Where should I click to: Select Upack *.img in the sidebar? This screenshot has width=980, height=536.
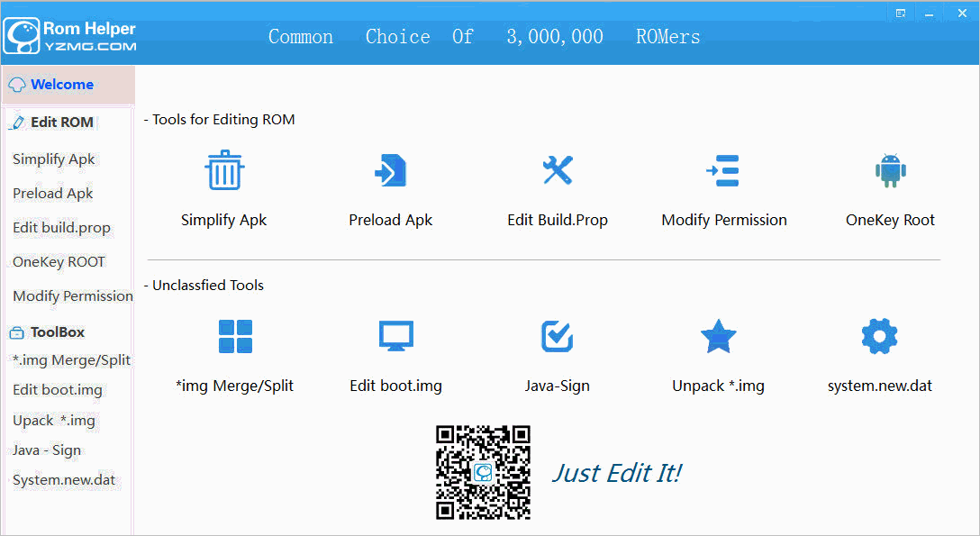pos(54,421)
